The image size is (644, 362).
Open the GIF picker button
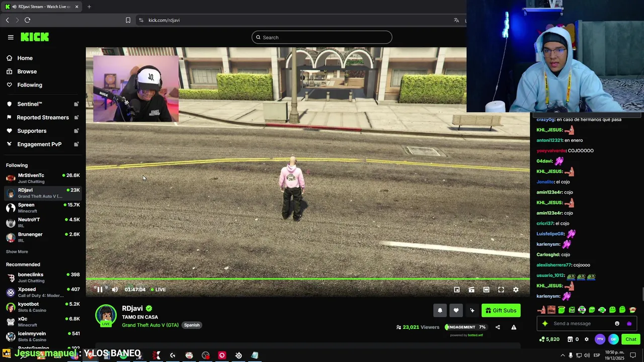coord(613,339)
